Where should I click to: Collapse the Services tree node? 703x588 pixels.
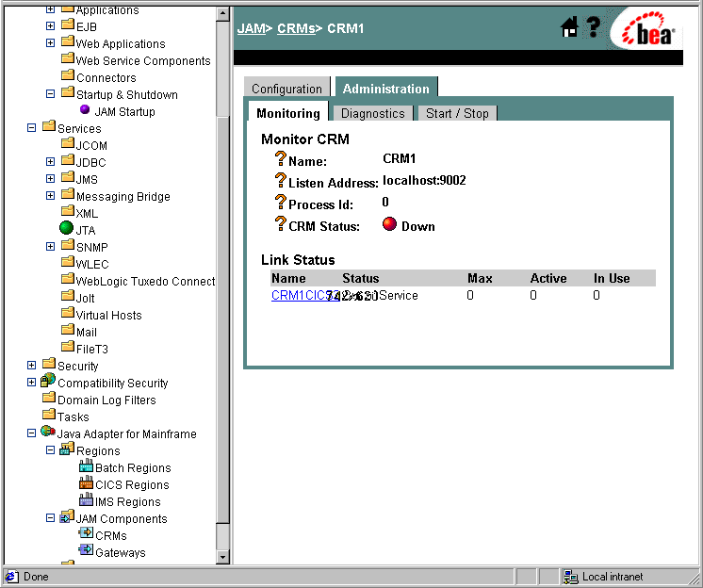pos(32,128)
